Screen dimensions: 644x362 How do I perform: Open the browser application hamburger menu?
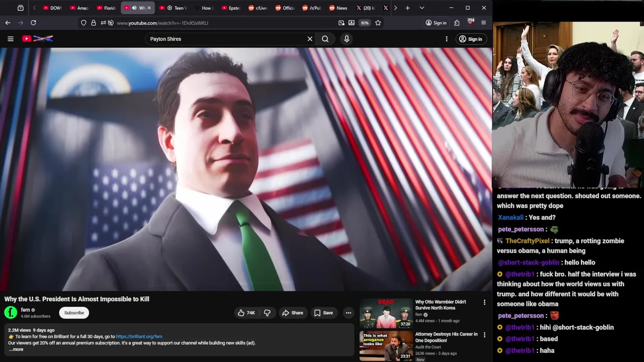point(484,23)
